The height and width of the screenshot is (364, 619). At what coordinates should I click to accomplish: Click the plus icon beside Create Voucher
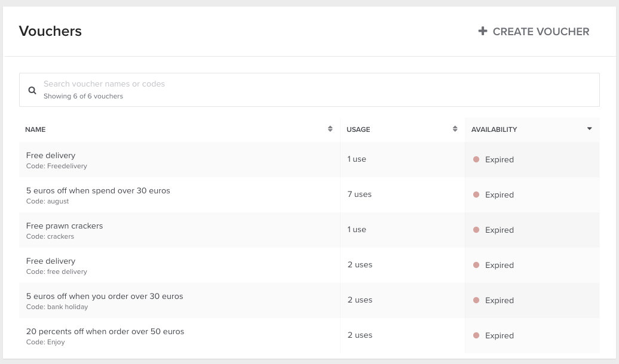pyautogui.click(x=483, y=31)
